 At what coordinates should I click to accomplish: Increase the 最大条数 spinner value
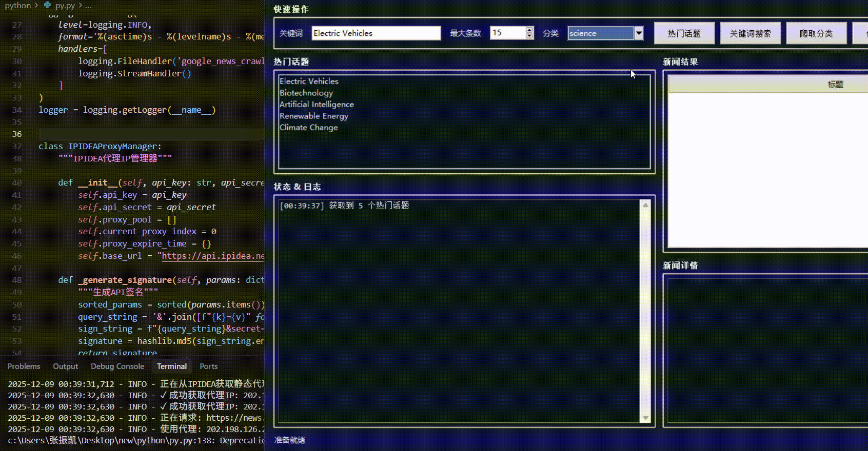tap(529, 30)
